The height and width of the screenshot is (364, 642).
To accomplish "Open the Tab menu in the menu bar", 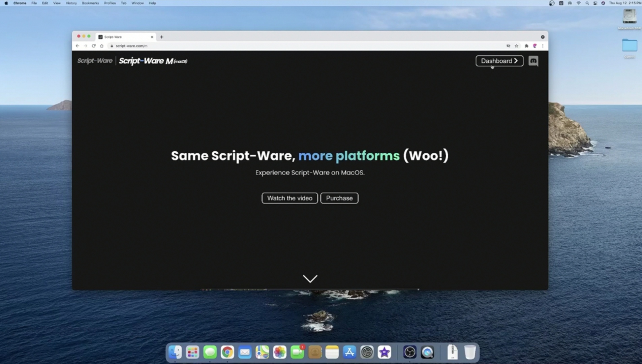I will (124, 3).
